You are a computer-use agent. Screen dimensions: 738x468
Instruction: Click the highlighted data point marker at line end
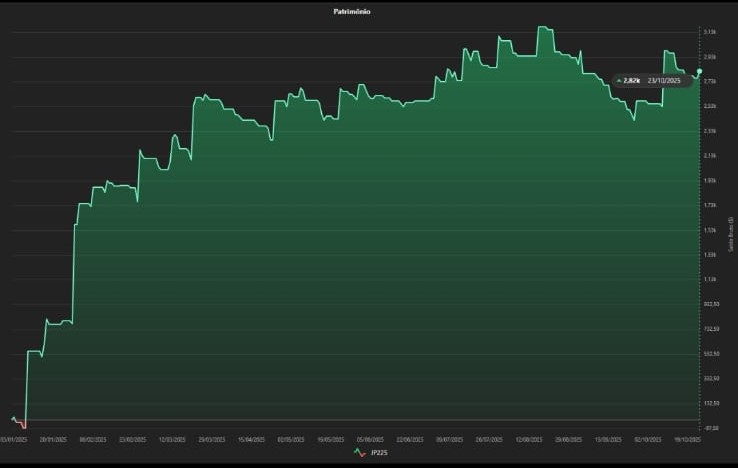[698, 72]
